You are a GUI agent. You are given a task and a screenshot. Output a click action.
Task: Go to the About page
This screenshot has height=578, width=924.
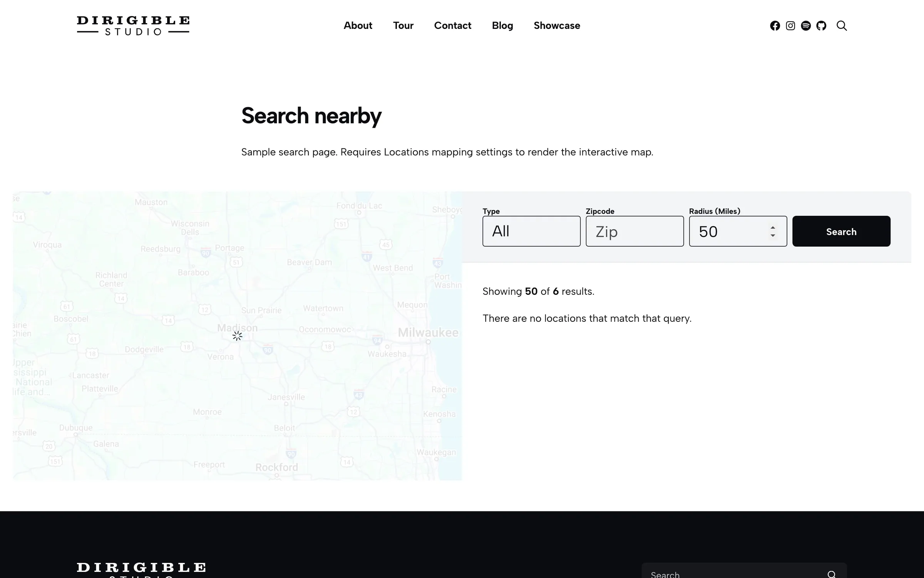pyautogui.click(x=358, y=25)
